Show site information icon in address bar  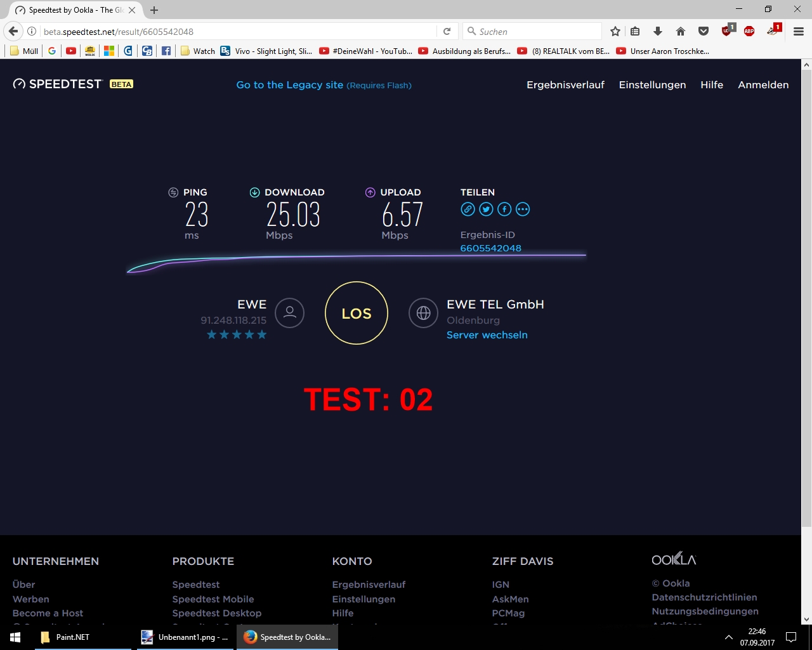[32, 31]
